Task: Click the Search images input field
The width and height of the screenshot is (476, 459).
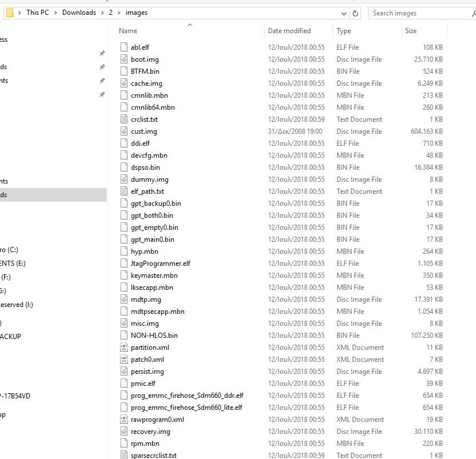Action: (420, 13)
